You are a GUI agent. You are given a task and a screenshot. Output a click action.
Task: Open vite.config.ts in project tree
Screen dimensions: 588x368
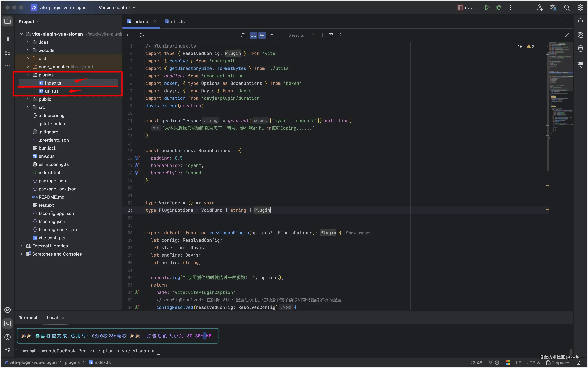pyautogui.click(x=52, y=238)
